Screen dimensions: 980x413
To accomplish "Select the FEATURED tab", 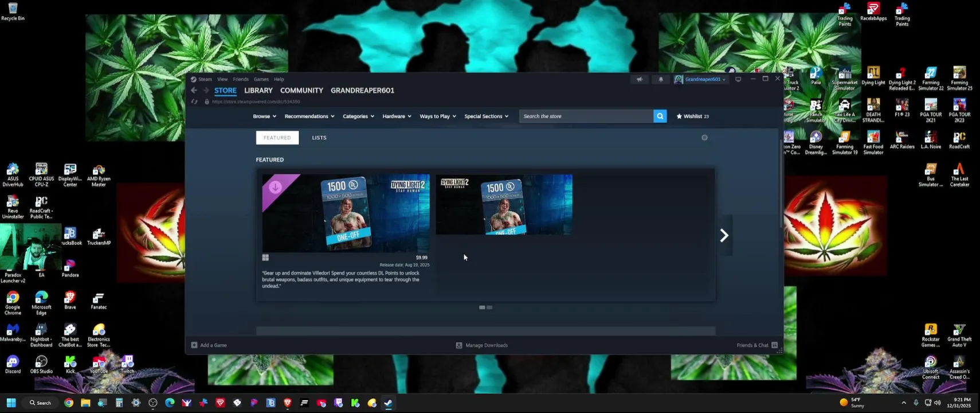I will click(277, 138).
